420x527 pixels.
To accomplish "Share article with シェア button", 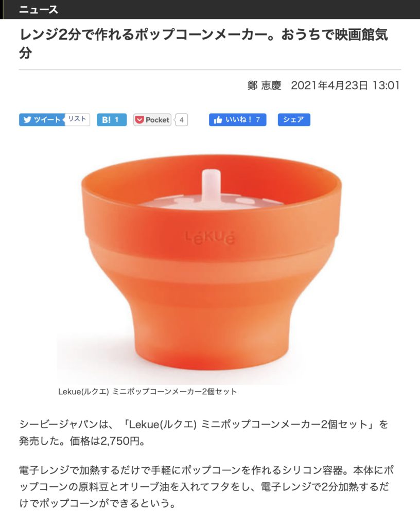I will (294, 120).
